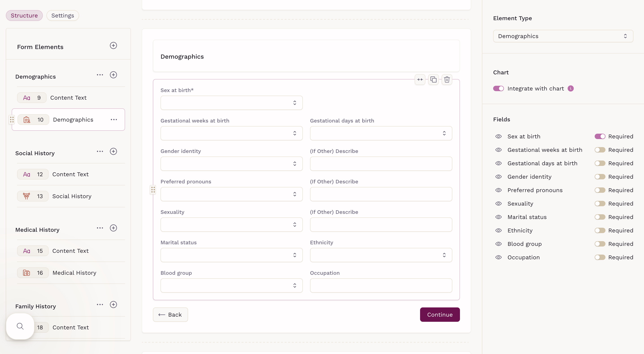644x354 pixels.
Task: Open the Ethnicity select field
Action: tap(381, 255)
